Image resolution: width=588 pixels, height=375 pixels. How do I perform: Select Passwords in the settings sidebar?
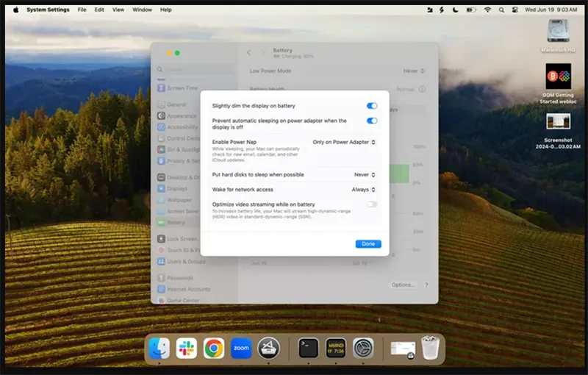coord(195,278)
